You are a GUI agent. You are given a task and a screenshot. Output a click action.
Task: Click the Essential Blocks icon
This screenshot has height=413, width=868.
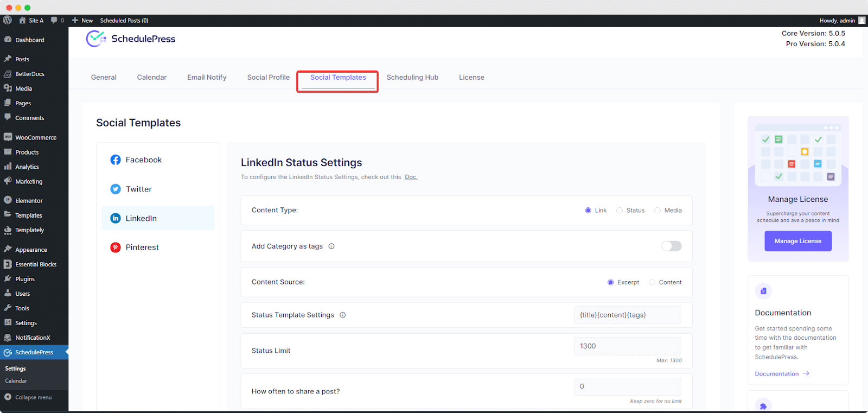[x=8, y=264]
